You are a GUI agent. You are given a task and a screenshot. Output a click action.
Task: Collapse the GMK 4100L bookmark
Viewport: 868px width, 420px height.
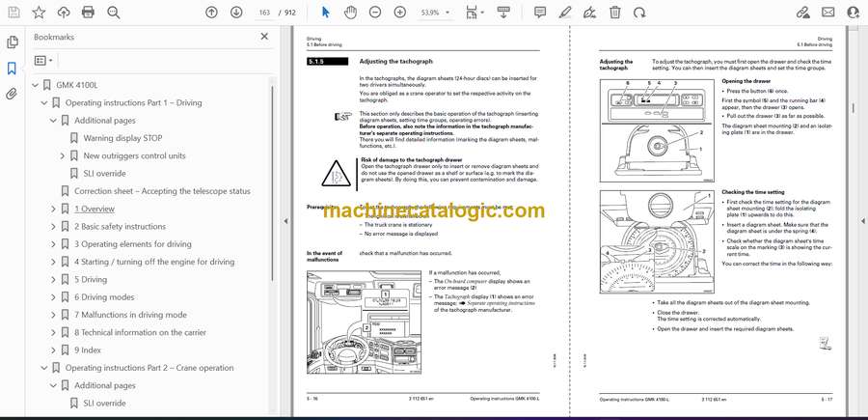pos(36,85)
